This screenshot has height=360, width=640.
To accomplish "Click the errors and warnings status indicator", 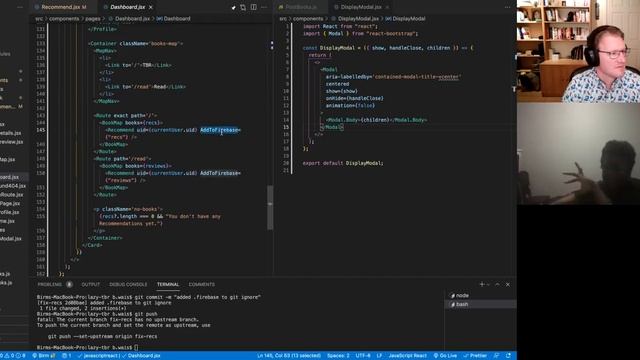I will (13, 356).
